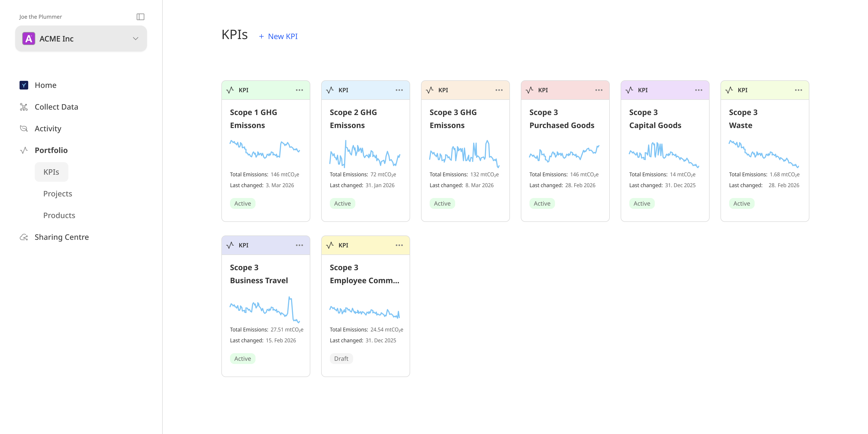This screenshot has height=434, width=868.
Task: Click pulse icon on Scope 2 GHG card header
Action: click(x=330, y=90)
